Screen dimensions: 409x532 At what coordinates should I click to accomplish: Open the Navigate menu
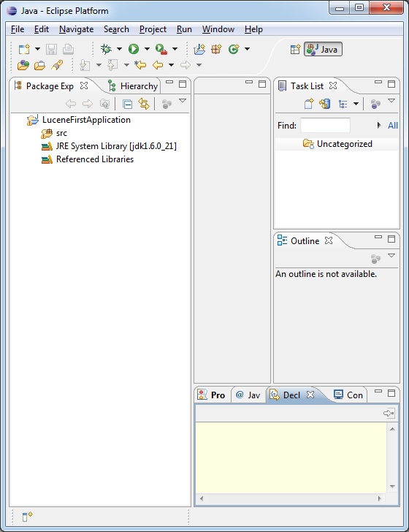76,29
